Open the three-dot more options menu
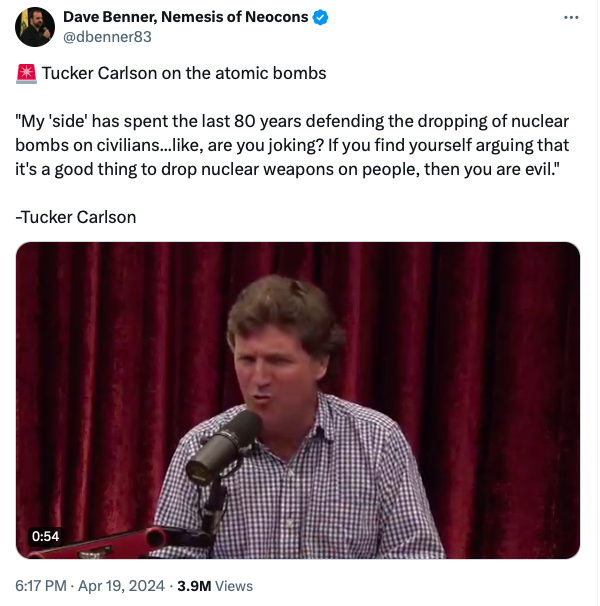 [571, 18]
